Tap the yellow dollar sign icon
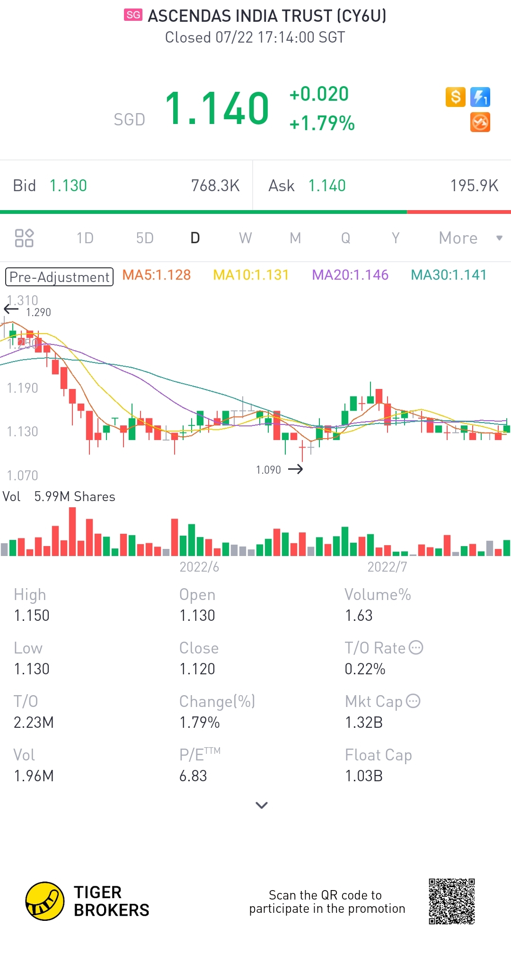The image size is (511, 980). click(x=456, y=97)
